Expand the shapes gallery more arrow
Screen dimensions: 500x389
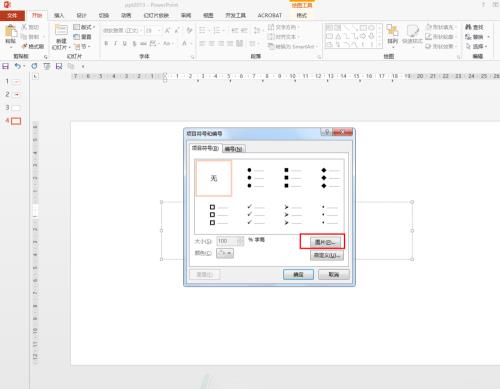click(x=379, y=44)
